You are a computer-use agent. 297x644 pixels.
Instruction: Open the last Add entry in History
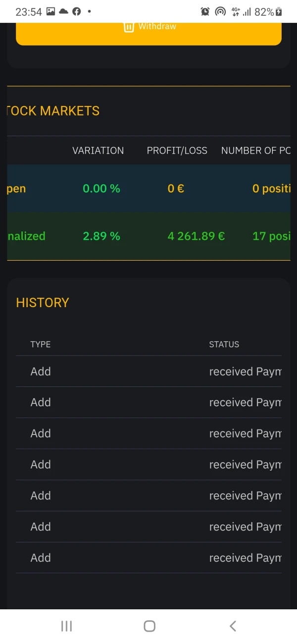41,558
